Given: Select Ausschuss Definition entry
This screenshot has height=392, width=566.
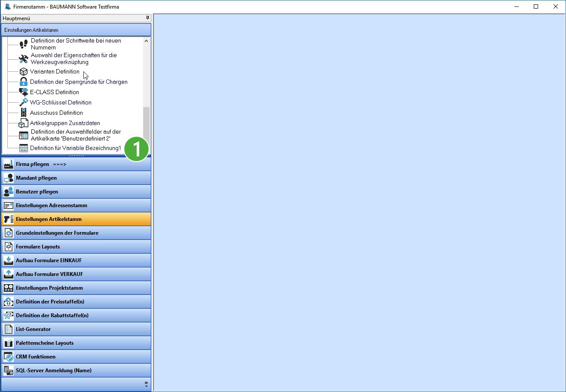Looking at the screenshot, I should pos(56,113).
